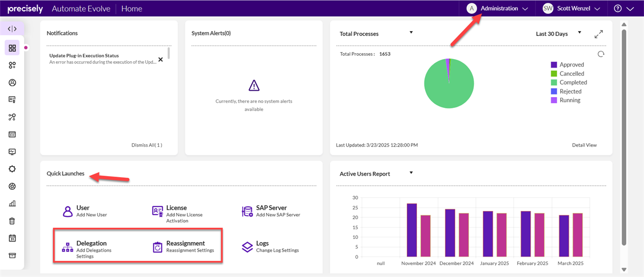
Task: Open the bar chart reports sidebar icon
Action: click(12, 203)
